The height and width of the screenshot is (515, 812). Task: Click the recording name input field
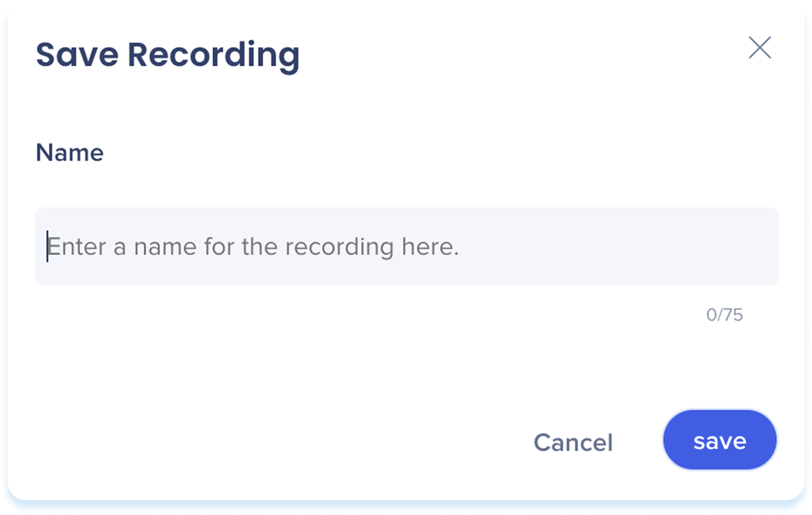point(406,246)
